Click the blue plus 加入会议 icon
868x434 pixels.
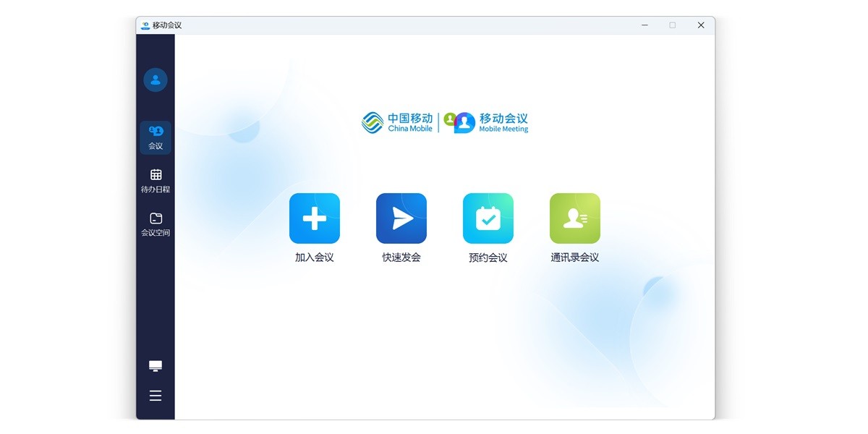315,218
